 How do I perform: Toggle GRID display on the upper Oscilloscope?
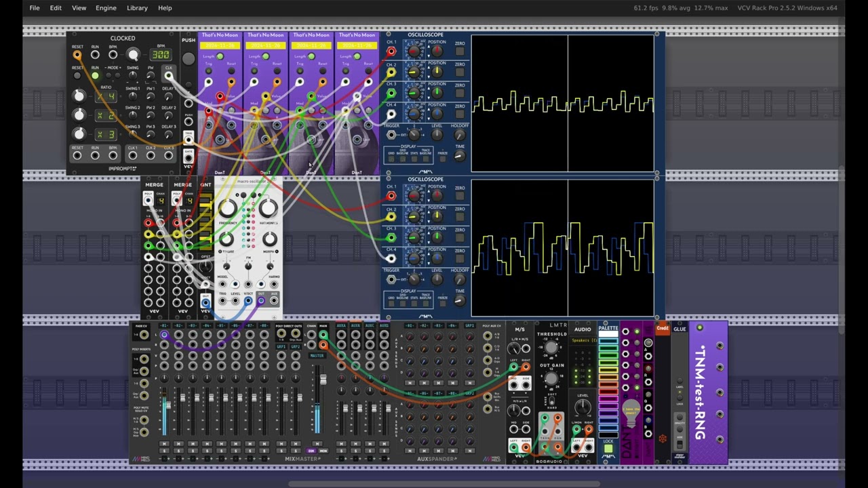pyautogui.click(x=391, y=160)
